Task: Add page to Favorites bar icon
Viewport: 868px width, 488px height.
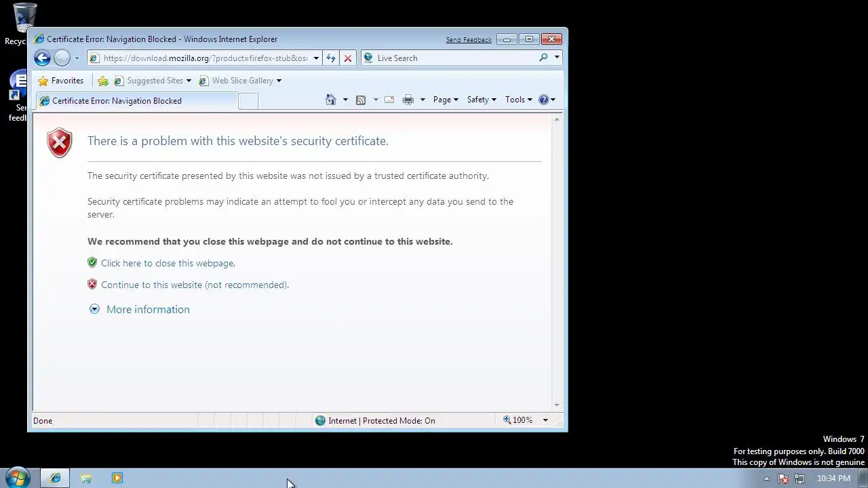Action: pyautogui.click(x=103, y=81)
